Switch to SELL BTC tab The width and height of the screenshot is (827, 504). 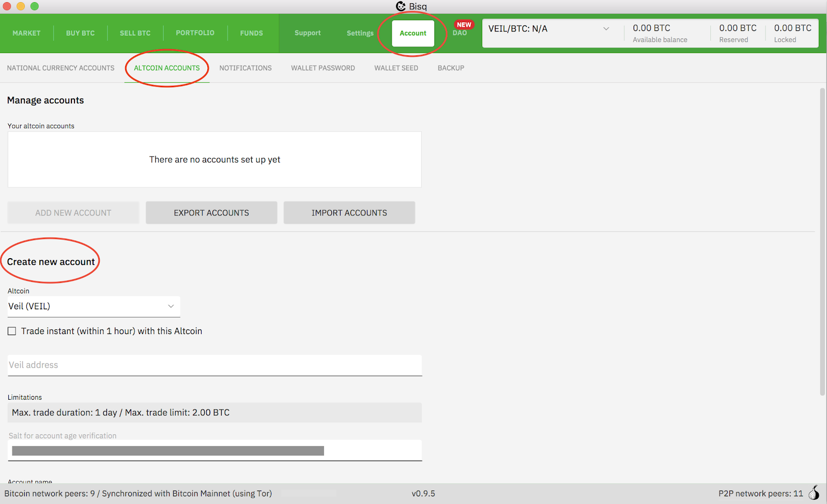coord(135,33)
